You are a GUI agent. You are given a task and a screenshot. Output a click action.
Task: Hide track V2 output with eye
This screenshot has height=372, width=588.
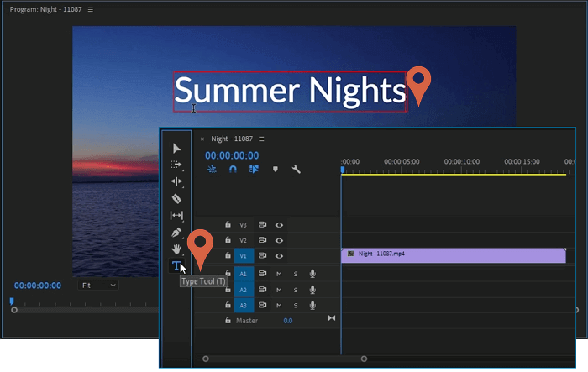(279, 240)
